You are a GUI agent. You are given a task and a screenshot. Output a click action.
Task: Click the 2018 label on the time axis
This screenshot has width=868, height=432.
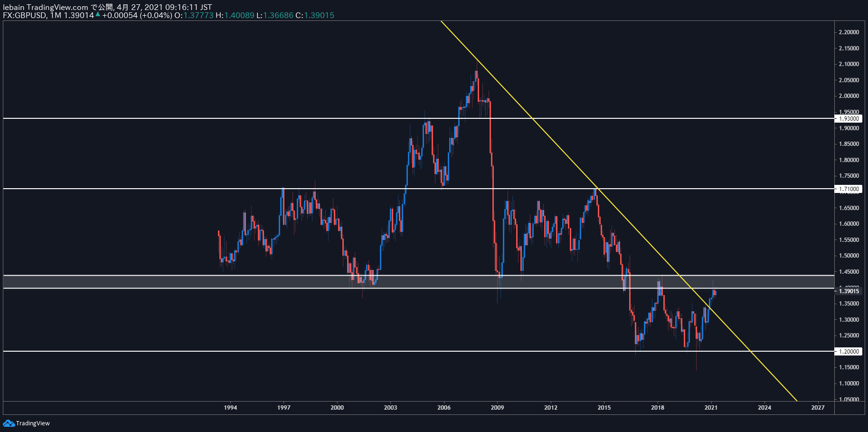point(658,407)
